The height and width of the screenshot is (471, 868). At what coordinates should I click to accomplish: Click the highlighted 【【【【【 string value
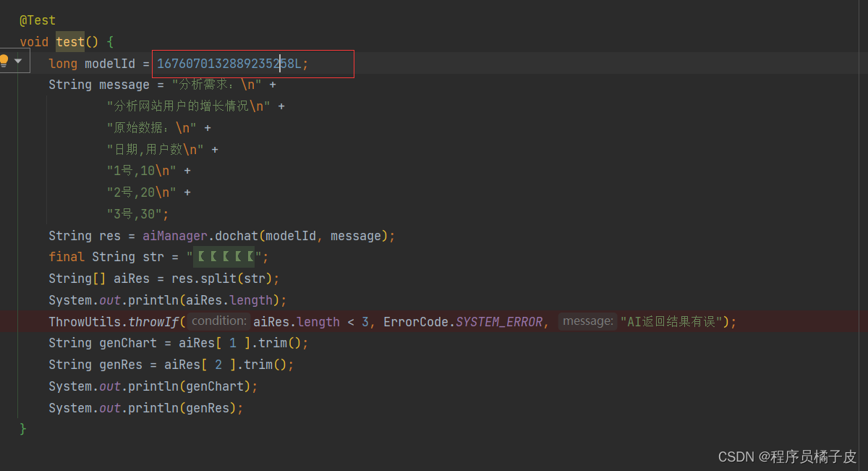pos(224,257)
